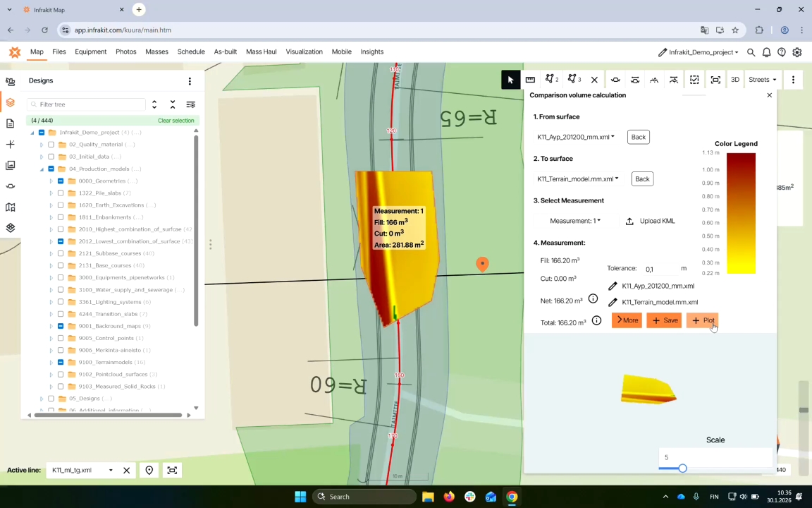Click the tree filter settings icon
812x508 pixels.
190,104
